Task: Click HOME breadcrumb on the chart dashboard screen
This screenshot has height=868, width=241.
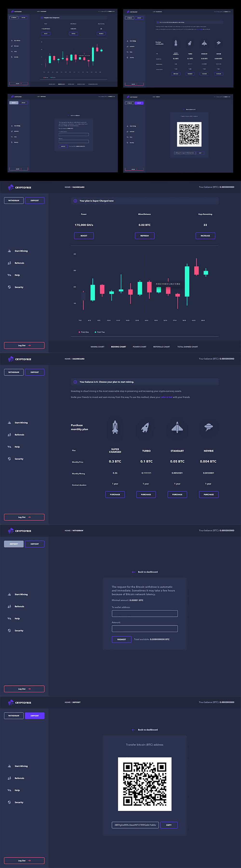Action: (x=67, y=187)
